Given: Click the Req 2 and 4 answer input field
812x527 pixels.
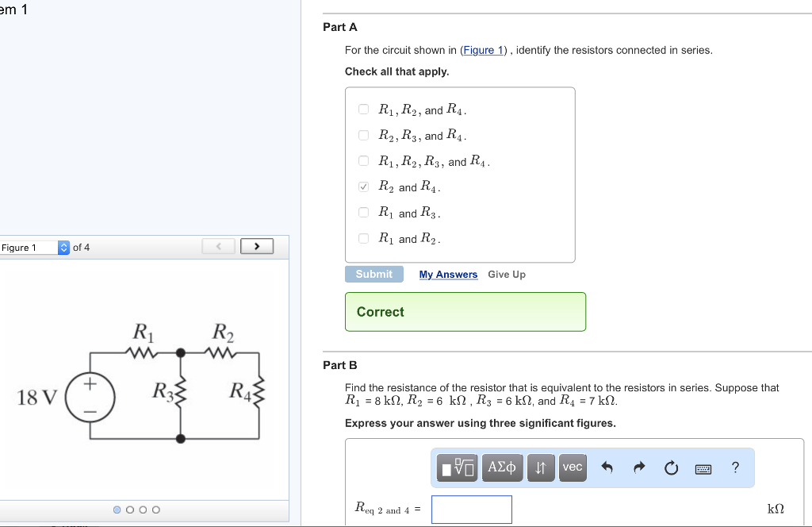Looking at the screenshot, I should tap(472, 510).
